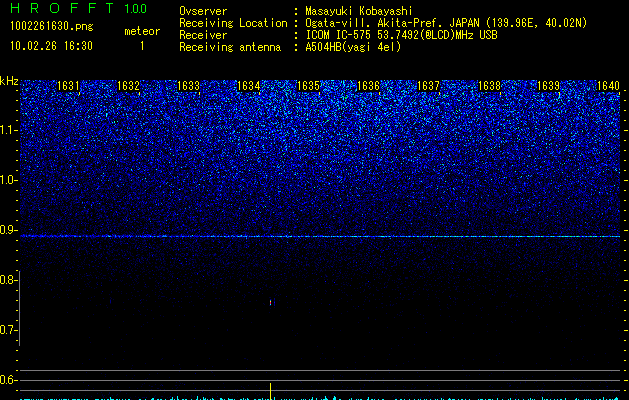This screenshot has width=629, height=400.
Task: Click the Ovserver field label
Action: point(203,11)
